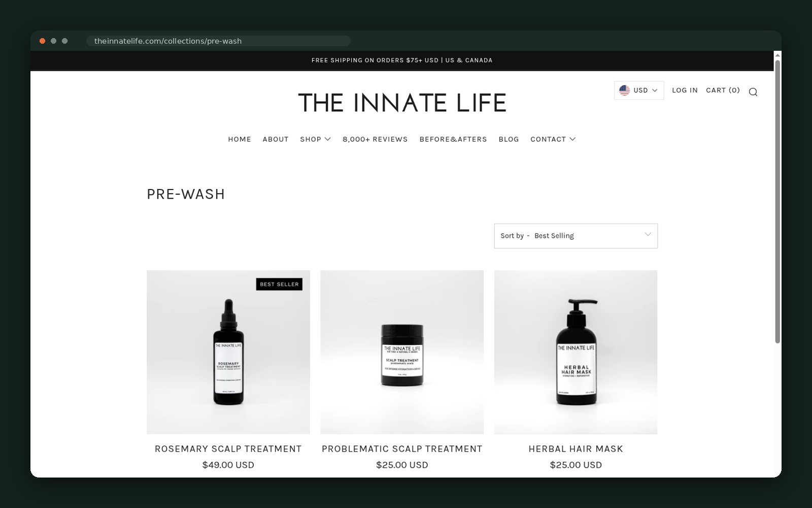This screenshot has height=508, width=812.
Task: Expand the CONTACT menu chevron
Action: tap(572, 139)
